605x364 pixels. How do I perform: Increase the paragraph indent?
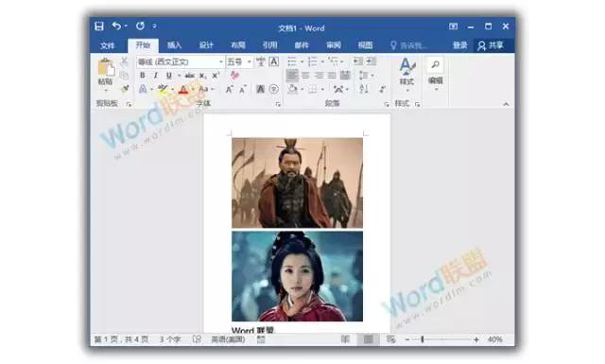coord(372,61)
